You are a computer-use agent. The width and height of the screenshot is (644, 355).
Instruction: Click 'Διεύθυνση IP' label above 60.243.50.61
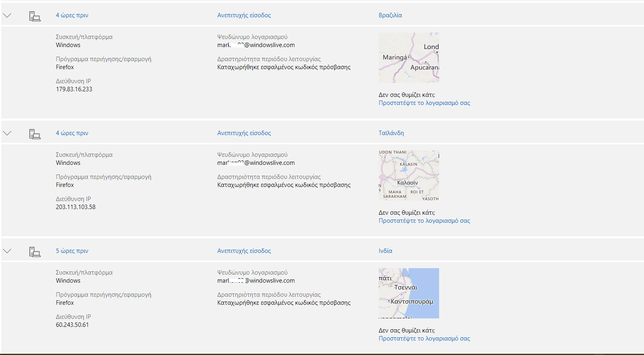(73, 317)
